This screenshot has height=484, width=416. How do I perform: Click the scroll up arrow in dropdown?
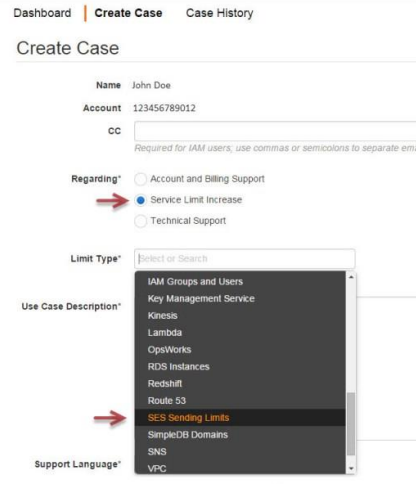pos(351,277)
